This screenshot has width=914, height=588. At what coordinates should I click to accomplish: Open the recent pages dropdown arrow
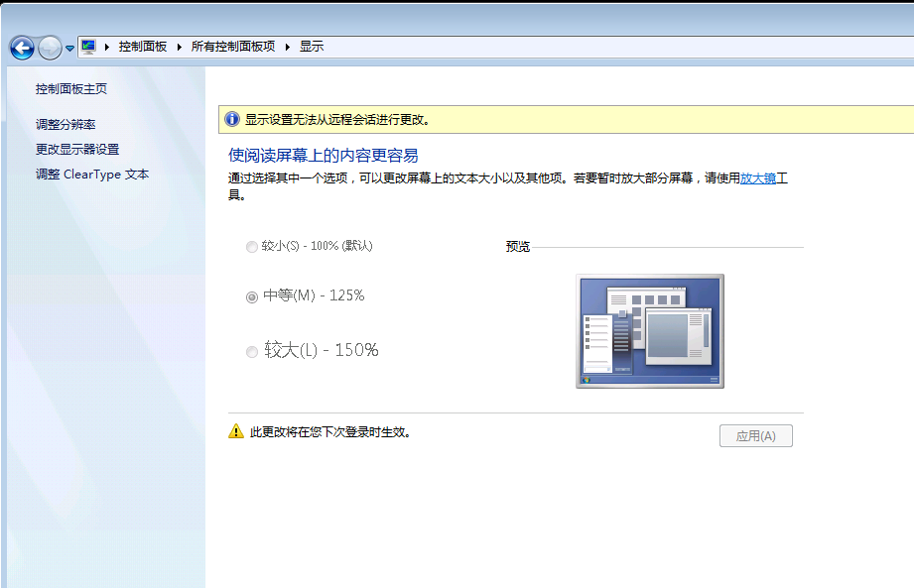coord(69,48)
